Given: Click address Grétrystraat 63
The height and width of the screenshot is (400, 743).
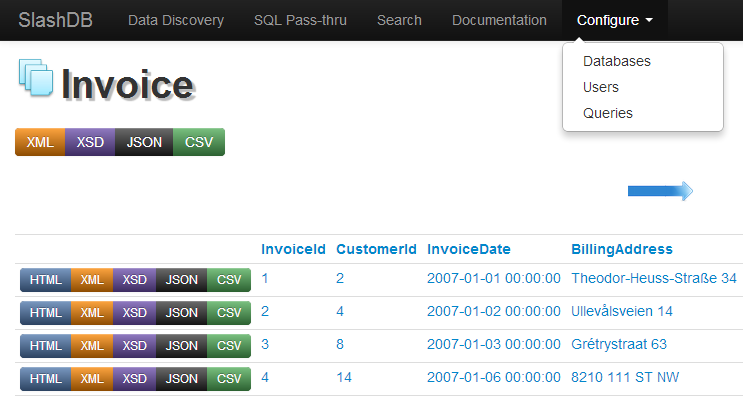Looking at the screenshot, I should coord(619,345).
